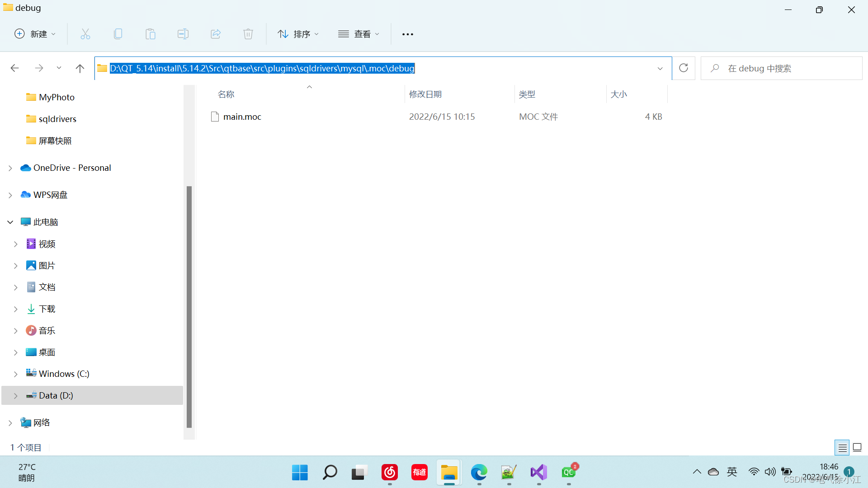The image size is (868, 488).
Task: Switch to details view layout
Action: pyautogui.click(x=842, y=447)
